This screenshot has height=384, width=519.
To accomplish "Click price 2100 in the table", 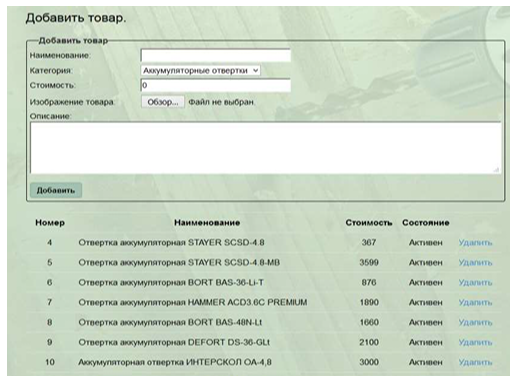I will [369, 342].
